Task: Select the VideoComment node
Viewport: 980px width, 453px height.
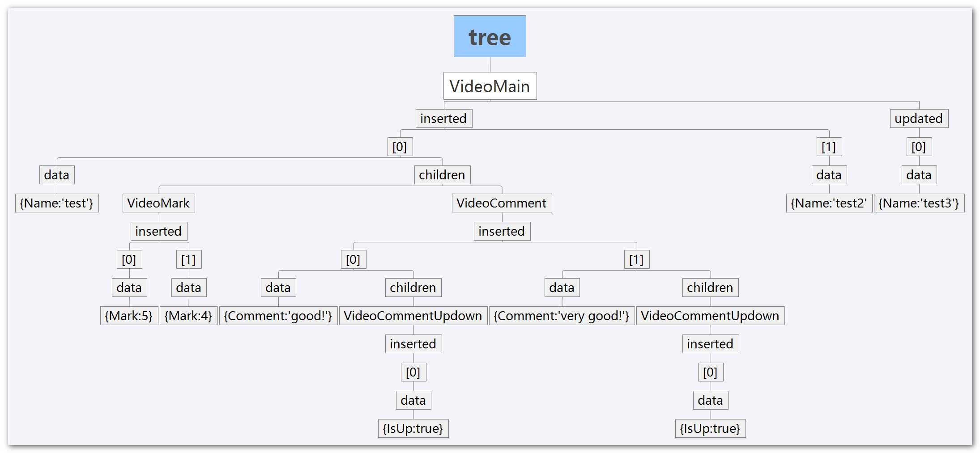Action: tap(501, 203)
